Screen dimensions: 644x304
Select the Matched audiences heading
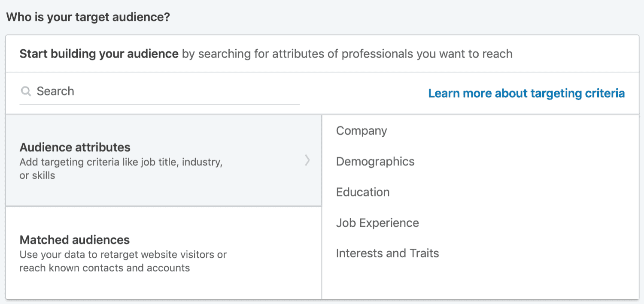pos(75,239)
